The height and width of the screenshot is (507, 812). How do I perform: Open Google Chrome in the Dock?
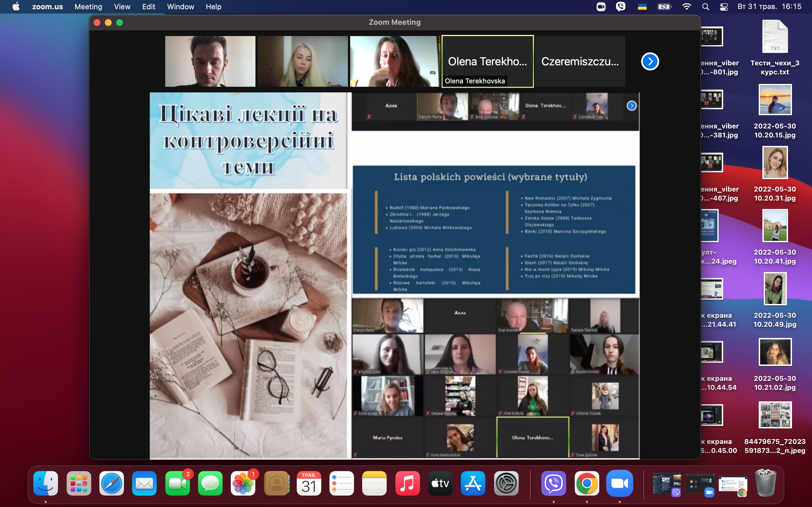tap(586, 483)
